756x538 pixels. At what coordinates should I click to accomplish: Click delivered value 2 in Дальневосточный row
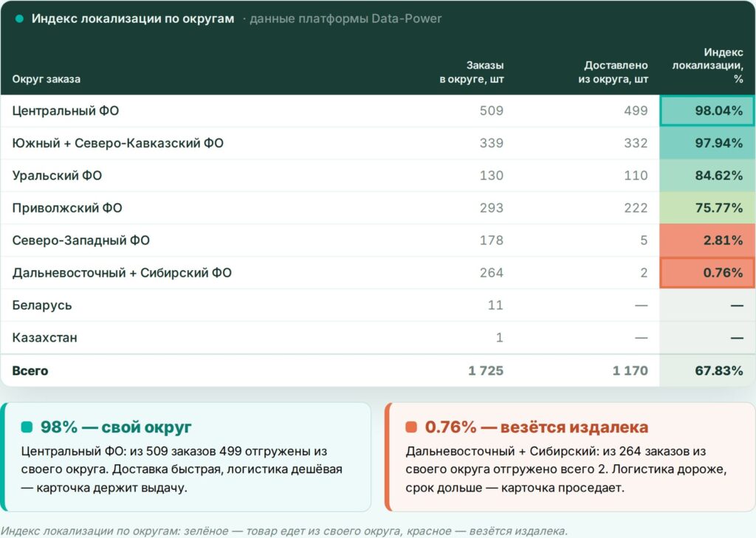point(644,272)
